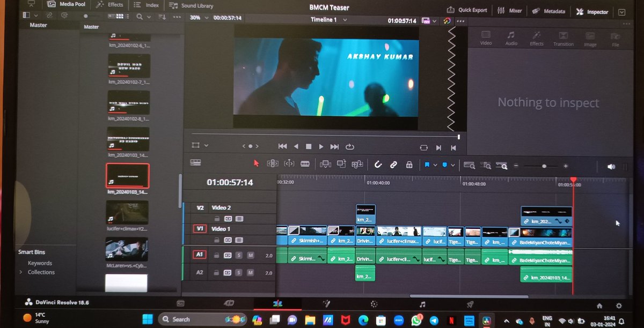Solo audio track A2
The image size is (644, 328).
[x=239, y=273]
